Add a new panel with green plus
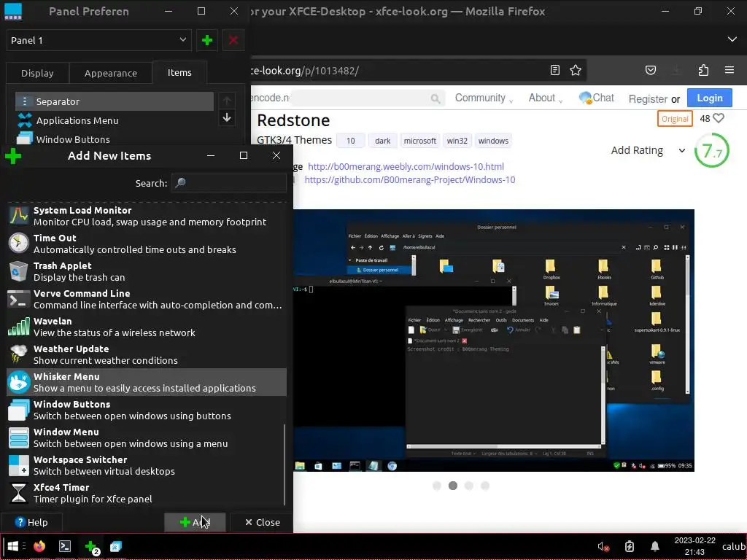Screen dimensions: 747x560 (x=207, y=41)
